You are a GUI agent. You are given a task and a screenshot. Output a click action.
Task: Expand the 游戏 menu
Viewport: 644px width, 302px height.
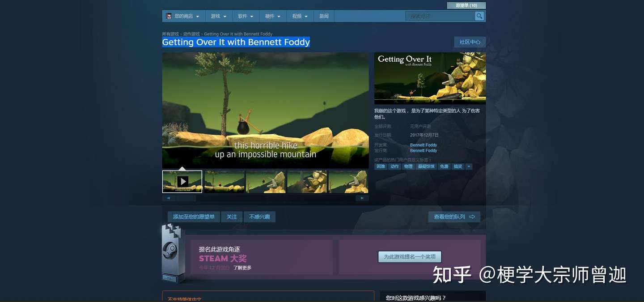(x=219, y=16)
